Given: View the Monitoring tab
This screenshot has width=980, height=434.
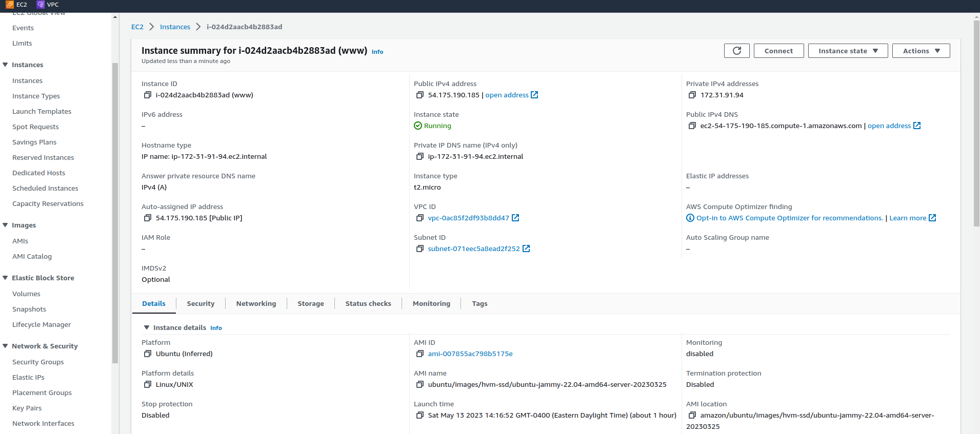Looking at the screenshot, I should (x=431, y=303).
